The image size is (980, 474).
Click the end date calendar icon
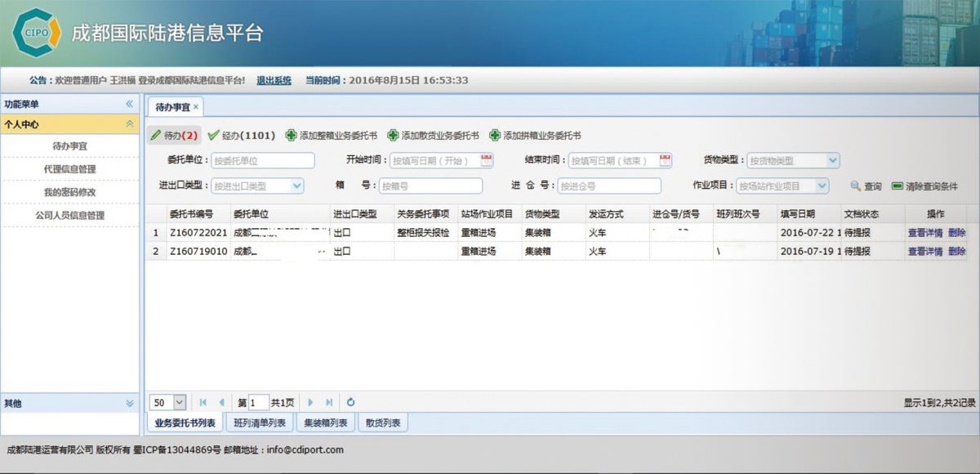[665, 160]
